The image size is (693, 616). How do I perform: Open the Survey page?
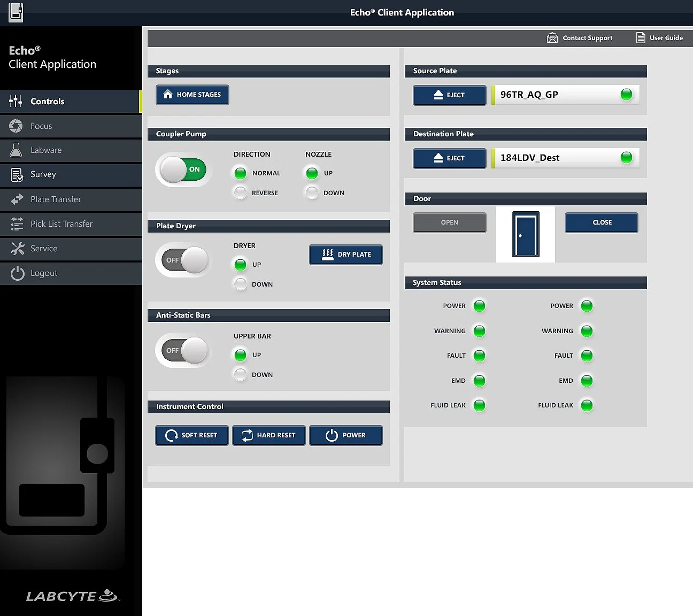[71, 175]
